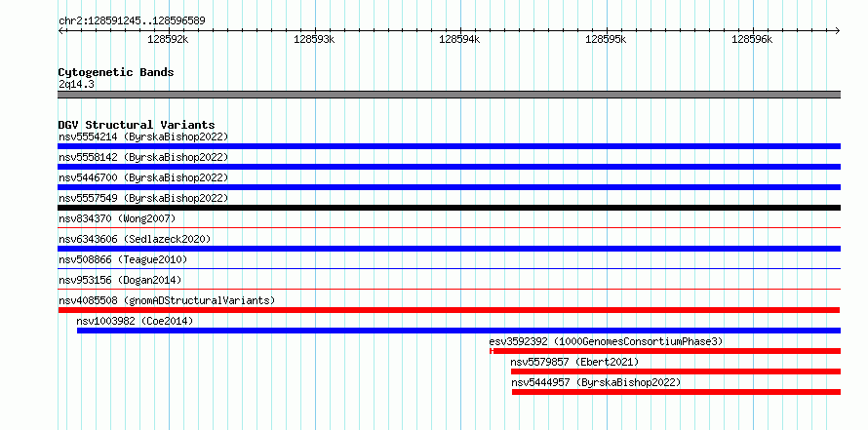The image size is (868, 430).
Task: Click the thin red line under nsv834370
Action: 449,227
